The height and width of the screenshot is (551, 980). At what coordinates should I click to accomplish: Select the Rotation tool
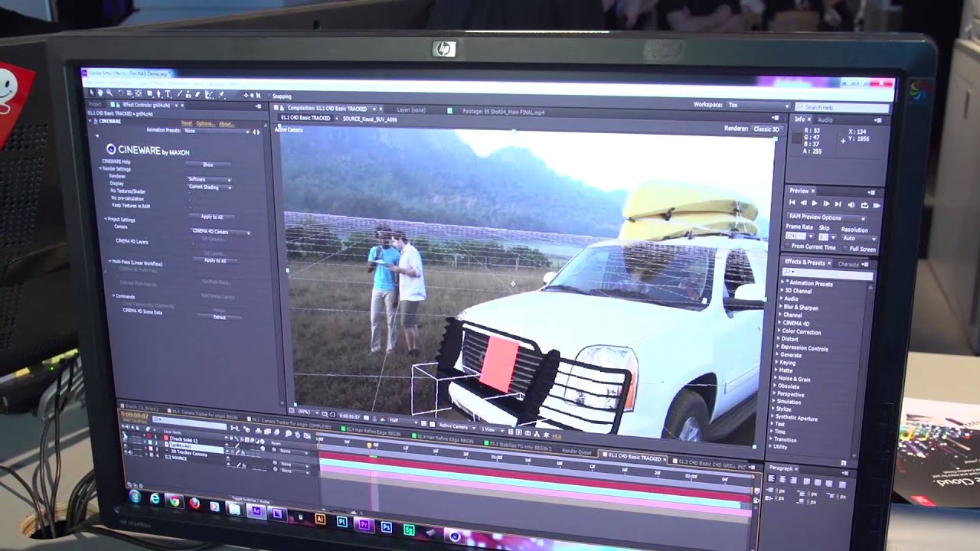(x=120, y=93)
